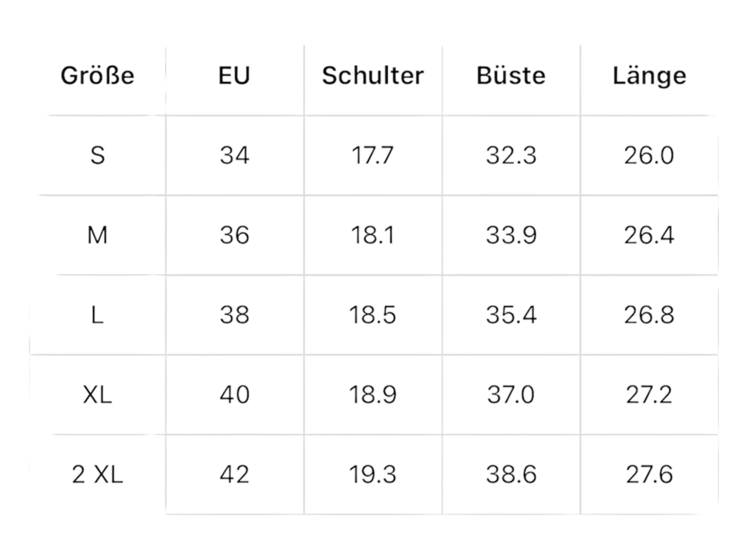Click bust value 37.0
This screenshot has height=560, width=747.
511,395
